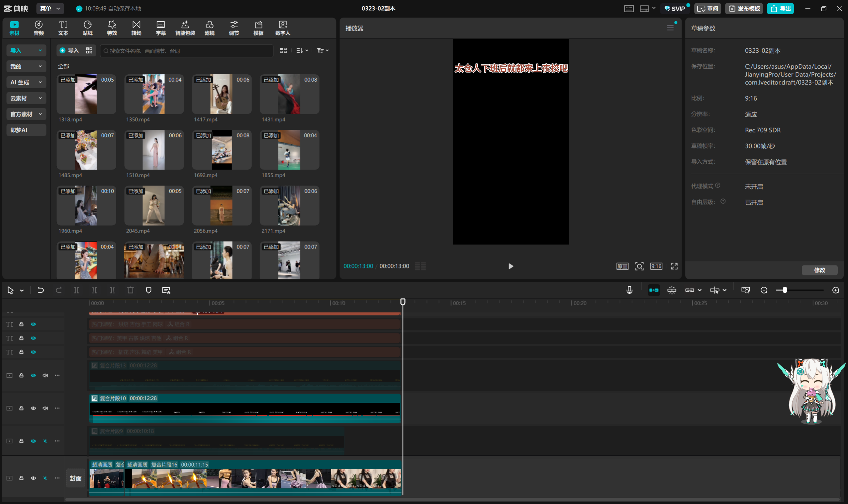This screenshot has width=848, height=504.
Task: Click the 导出 export button
Action: tap(780, 9)
